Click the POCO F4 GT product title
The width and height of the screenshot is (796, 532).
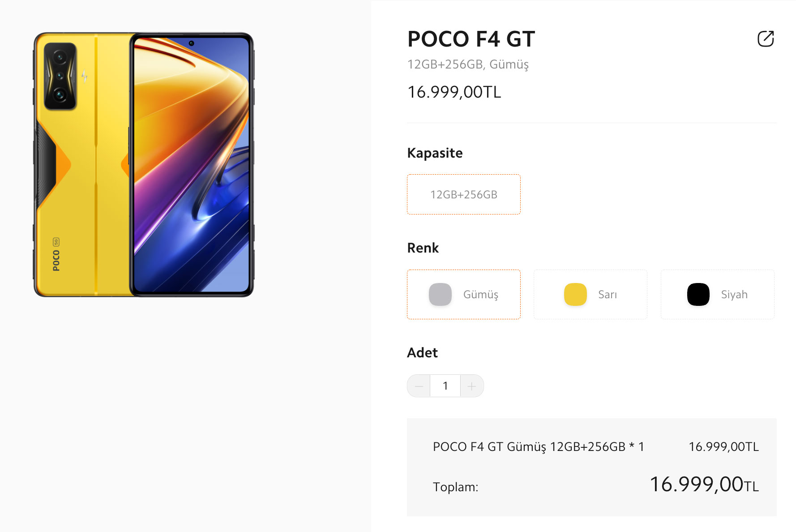point(471,39)
